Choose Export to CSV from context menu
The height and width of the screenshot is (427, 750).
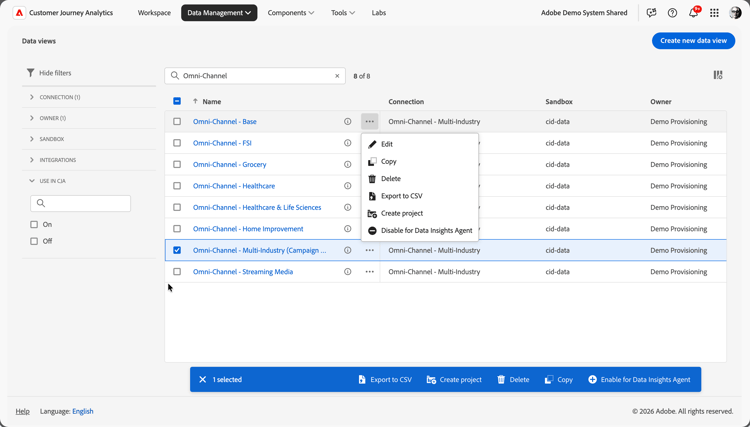coord(401,196)
